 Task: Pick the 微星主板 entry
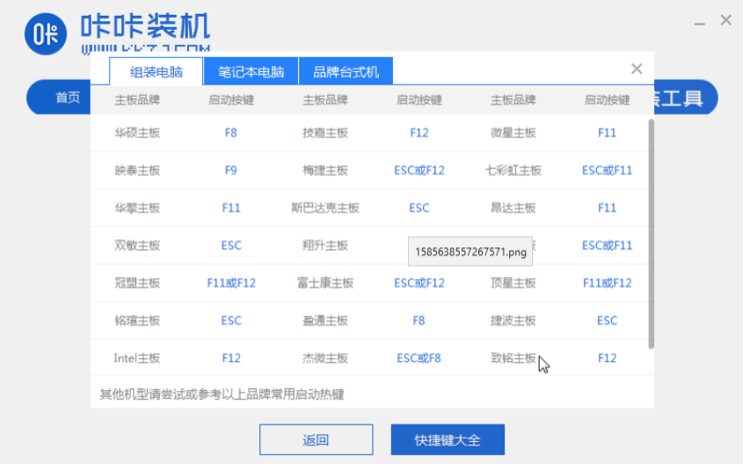point(513,132)
